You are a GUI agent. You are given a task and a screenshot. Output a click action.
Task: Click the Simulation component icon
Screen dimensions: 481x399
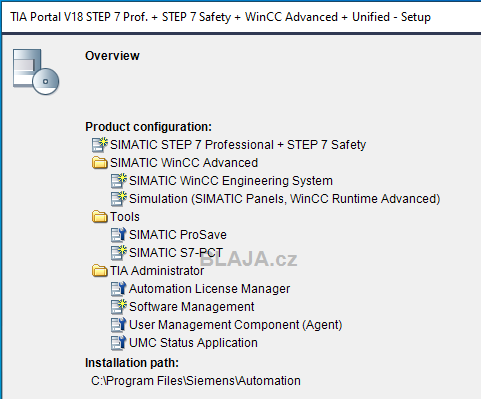pyautogui.click(x=119, y=199)
